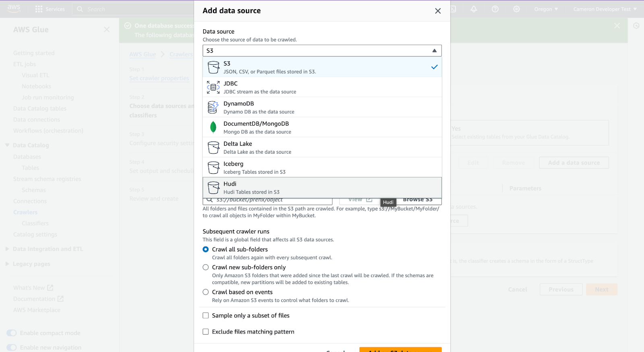Click the Cancel button on the wizard page
Screen dimensions: 644x352
518,290
